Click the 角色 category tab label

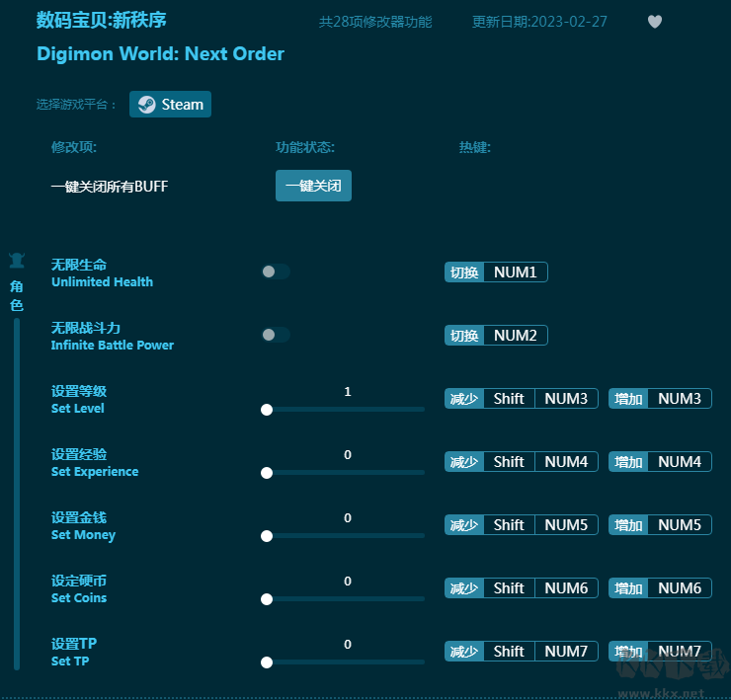point(17,295)
